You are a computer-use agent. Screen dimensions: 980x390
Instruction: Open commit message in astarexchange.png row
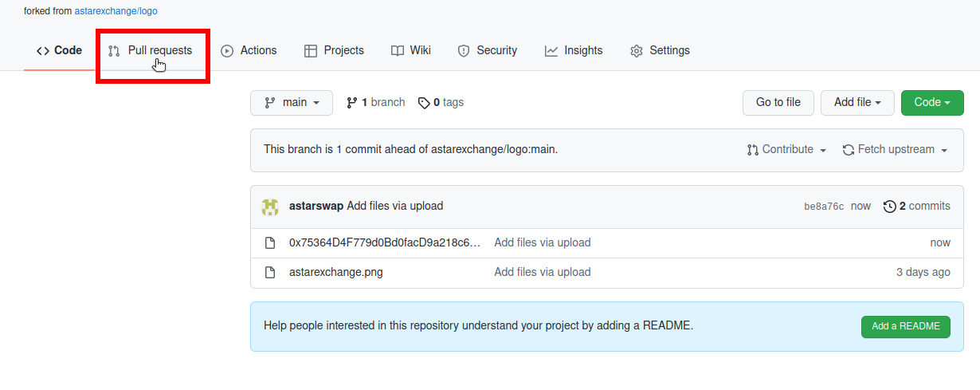[543, 272]
